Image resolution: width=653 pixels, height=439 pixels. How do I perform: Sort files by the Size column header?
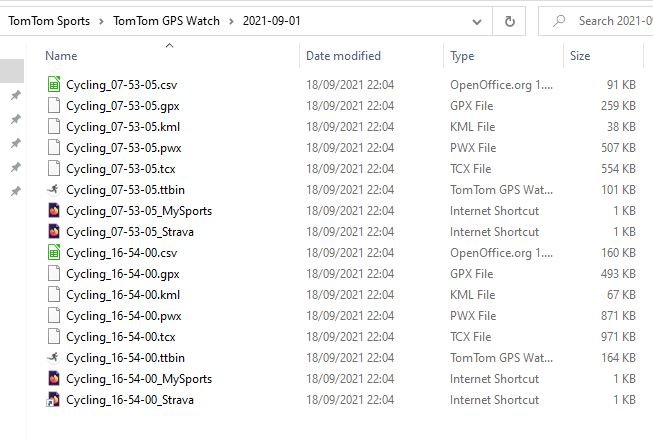click(x=580, y=56)
